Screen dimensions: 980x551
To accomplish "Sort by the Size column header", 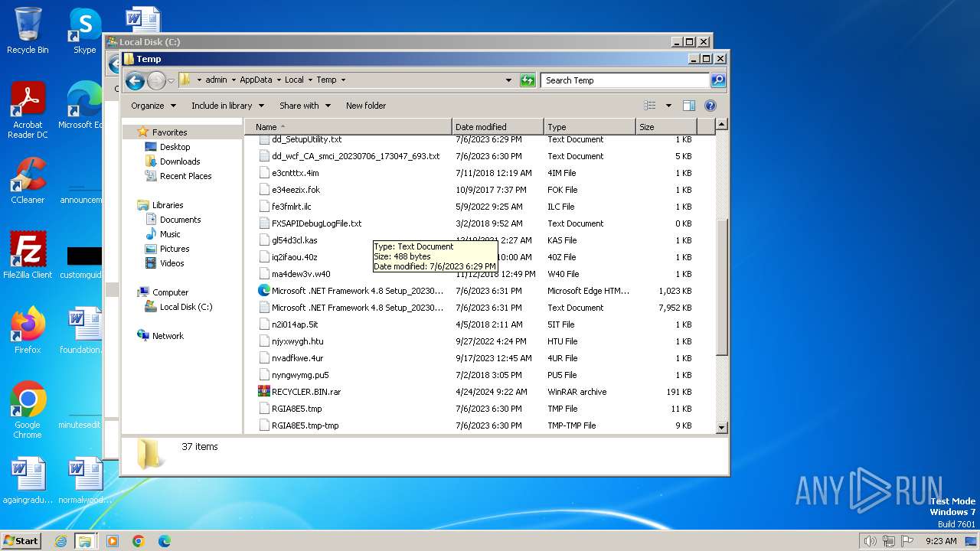I will (666, 127).
